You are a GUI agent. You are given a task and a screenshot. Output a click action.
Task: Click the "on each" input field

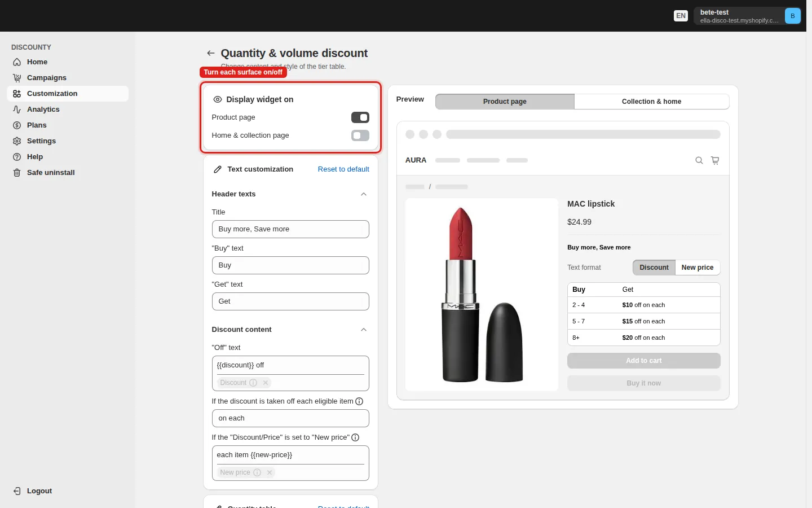290,418
